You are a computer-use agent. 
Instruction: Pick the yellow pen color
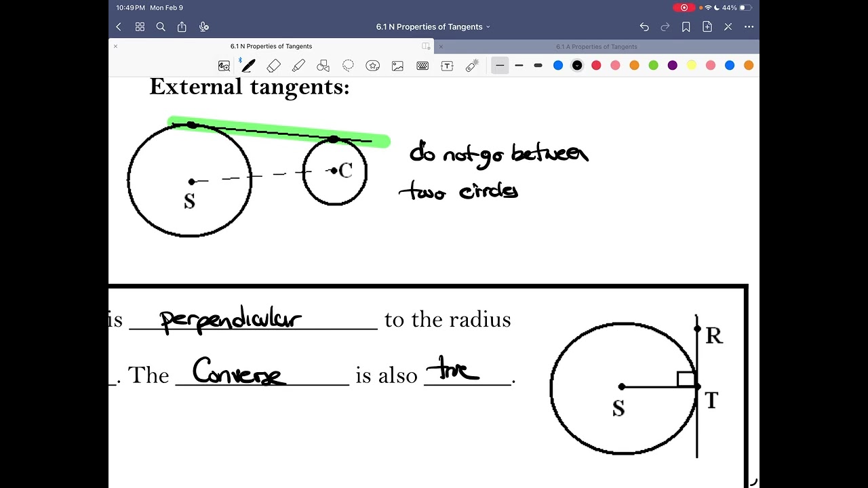(x=691, y=66)
